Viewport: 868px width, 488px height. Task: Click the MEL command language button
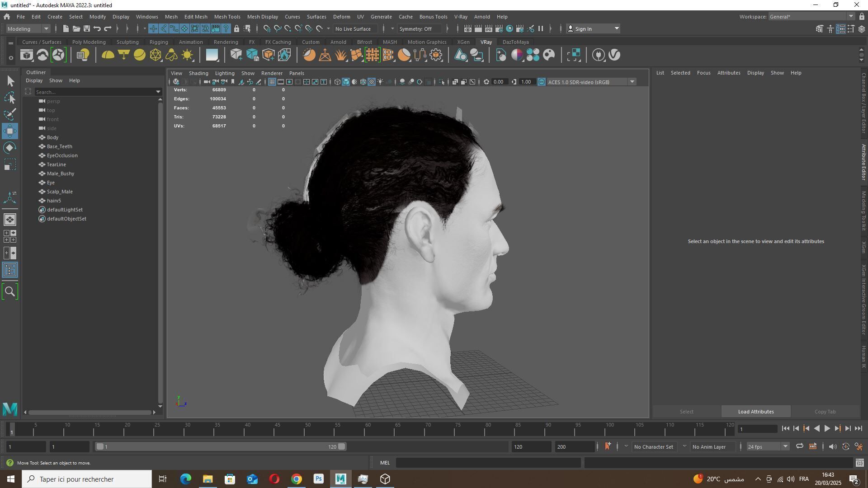[x=385, y=463]
